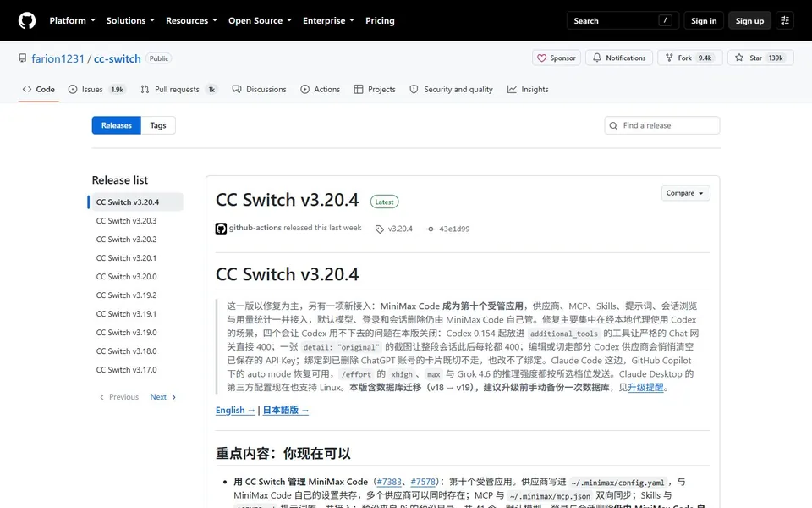Click the repository book icon beside farion1231
The width and height of the screenshot is (812, 508).
22,58
